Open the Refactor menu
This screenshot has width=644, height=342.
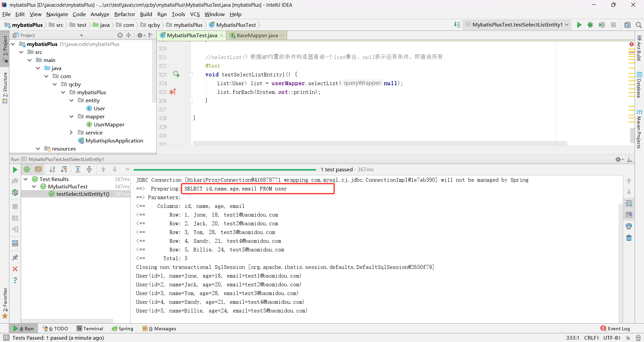click(x=124, y=14)
